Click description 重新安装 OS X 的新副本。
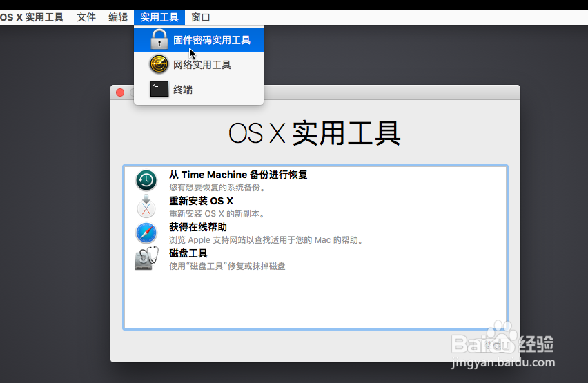Screen dimensions: 588x383 click(x=217, y=213)
